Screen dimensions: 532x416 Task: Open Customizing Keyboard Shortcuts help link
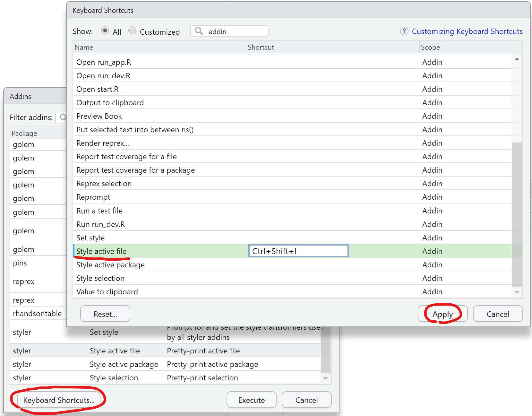pyautogui.click(x=467, y=31)
